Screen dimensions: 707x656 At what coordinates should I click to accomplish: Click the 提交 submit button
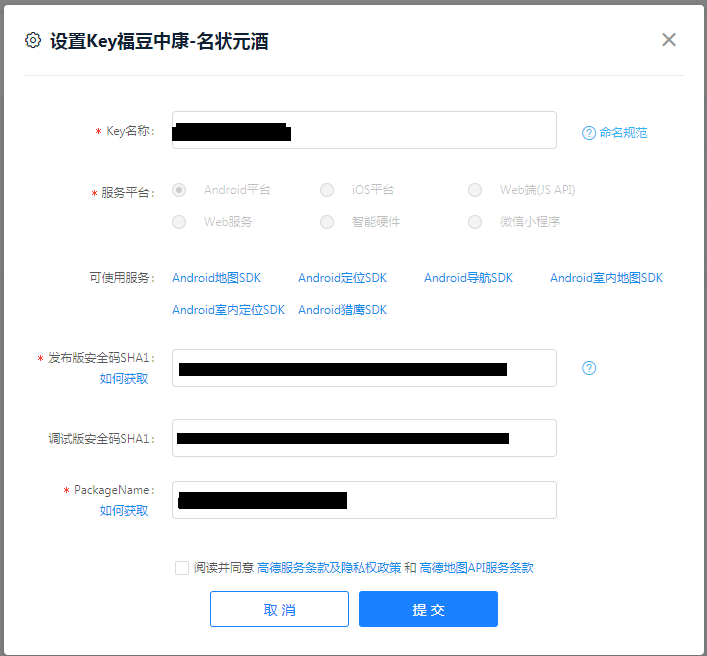click(x=428, y=609)
